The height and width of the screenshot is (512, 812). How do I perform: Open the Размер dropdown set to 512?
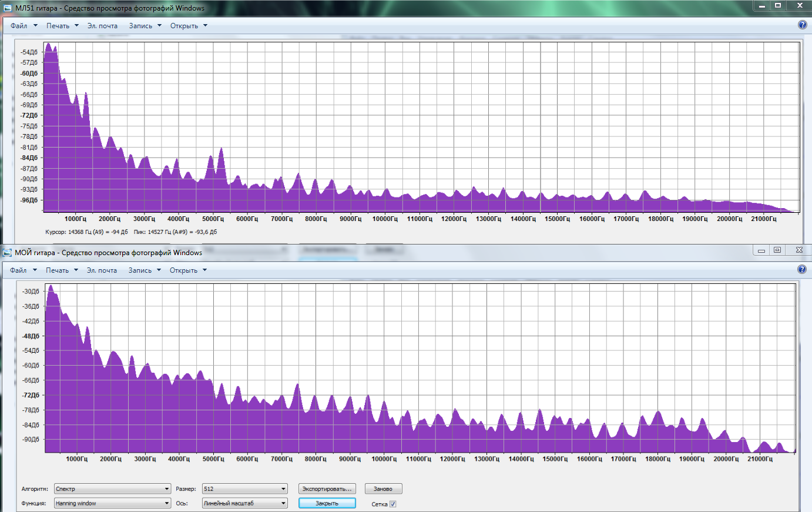pos(245,488)
